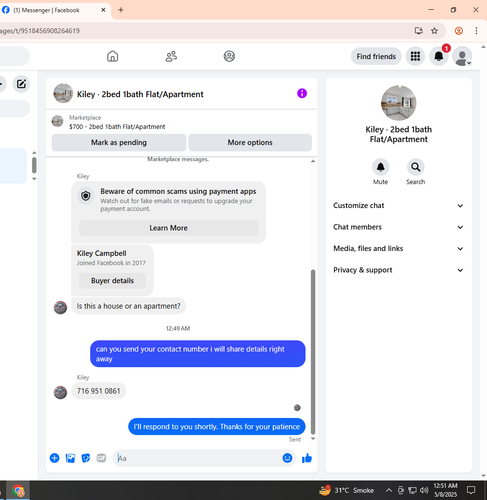The image size is (487, 500).
Task: Click the chat scrollbar down arrow
Action: pos(313,439)
